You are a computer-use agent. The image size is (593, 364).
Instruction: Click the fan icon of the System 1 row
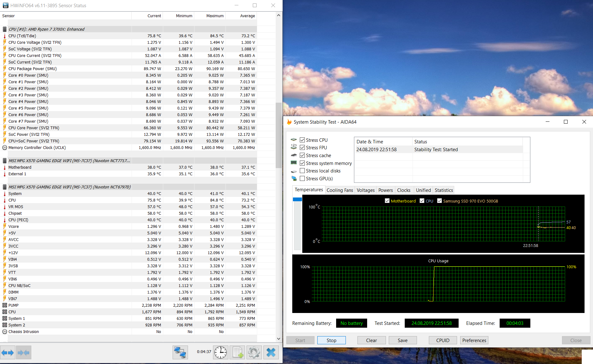click(x=5, y=318)
